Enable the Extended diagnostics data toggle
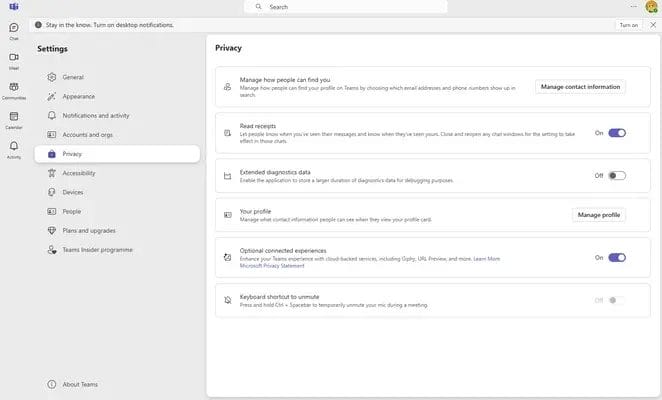The width and height of the screenshot is (662, 400). [617, 175]
